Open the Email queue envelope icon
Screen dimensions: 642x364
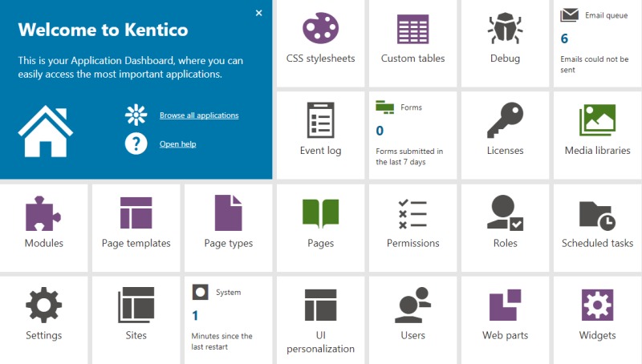(x=569, y=15)
